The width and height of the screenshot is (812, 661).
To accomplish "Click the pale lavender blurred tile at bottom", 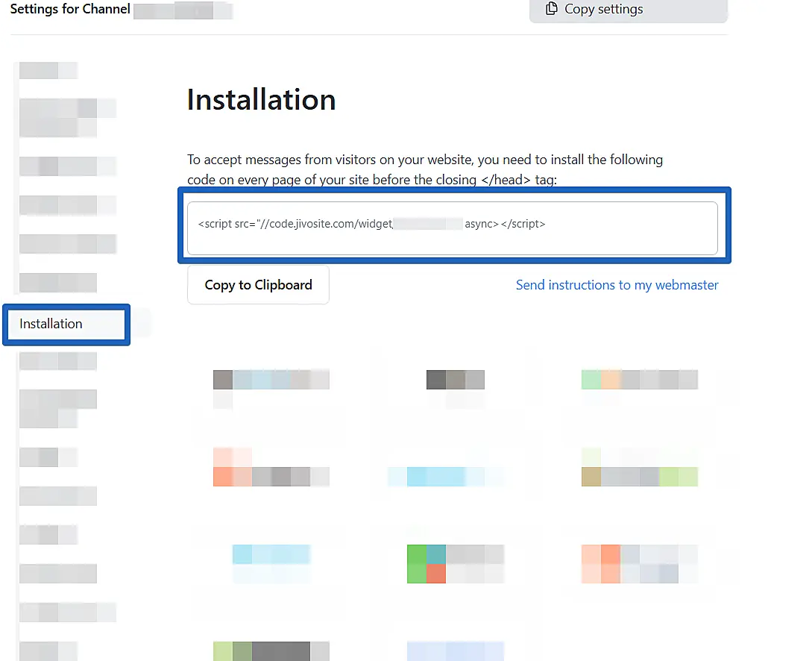I will (455, 651).
